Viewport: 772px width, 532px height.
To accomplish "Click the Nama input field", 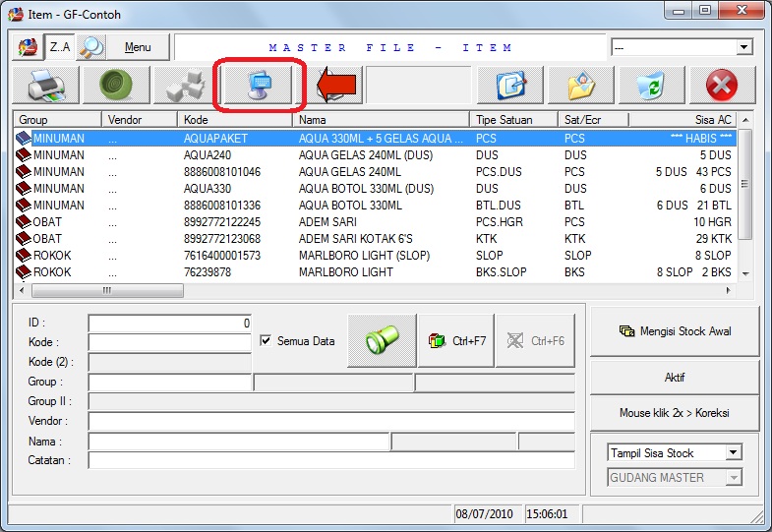I will 239,442.
